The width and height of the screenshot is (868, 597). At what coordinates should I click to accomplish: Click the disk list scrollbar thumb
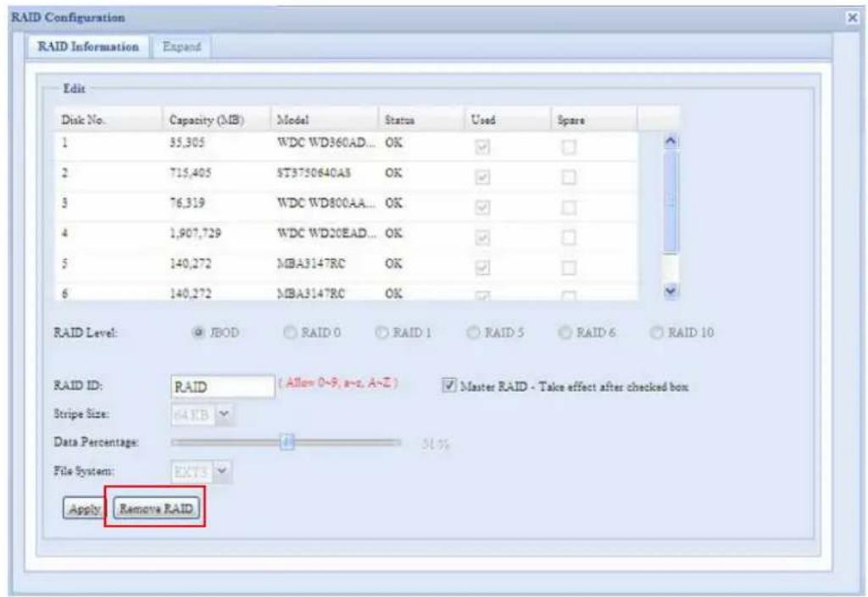click(670, 202)
